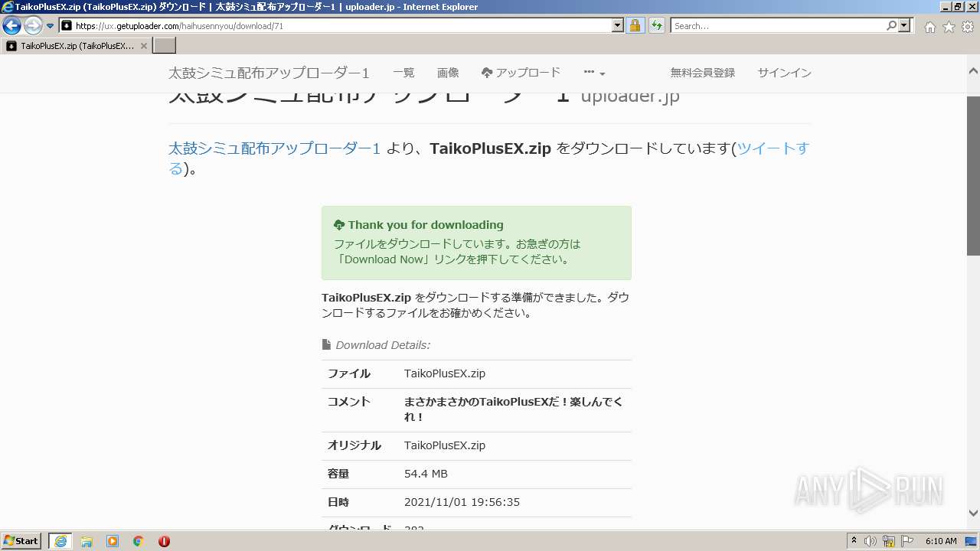Close the TaikoPlusEX.zip tab
The height and width of the screenshot is (551, 980).
[x=143, y=46]
